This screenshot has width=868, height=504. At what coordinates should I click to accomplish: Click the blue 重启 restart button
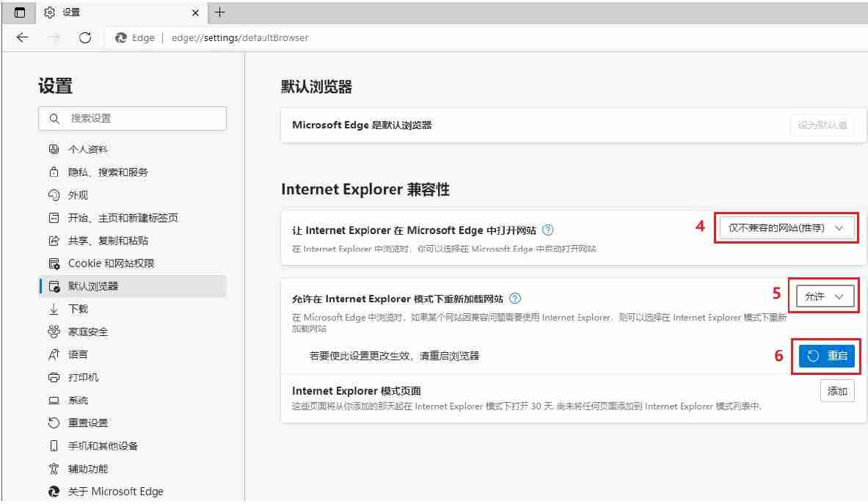point(826,356)
